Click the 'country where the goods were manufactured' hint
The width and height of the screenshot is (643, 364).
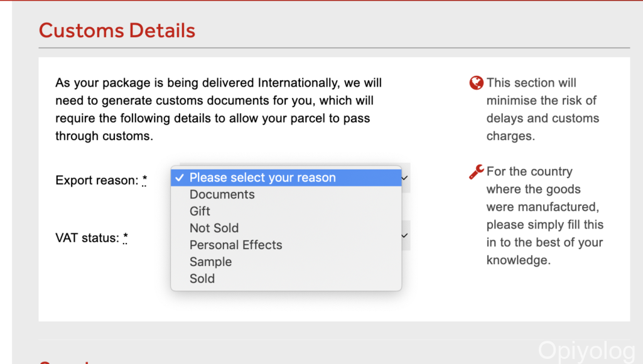click(x=544, y=215)
